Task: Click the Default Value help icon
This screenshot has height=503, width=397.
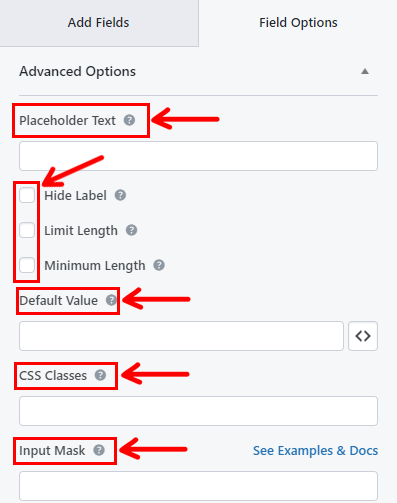Action: coord(111,300)
